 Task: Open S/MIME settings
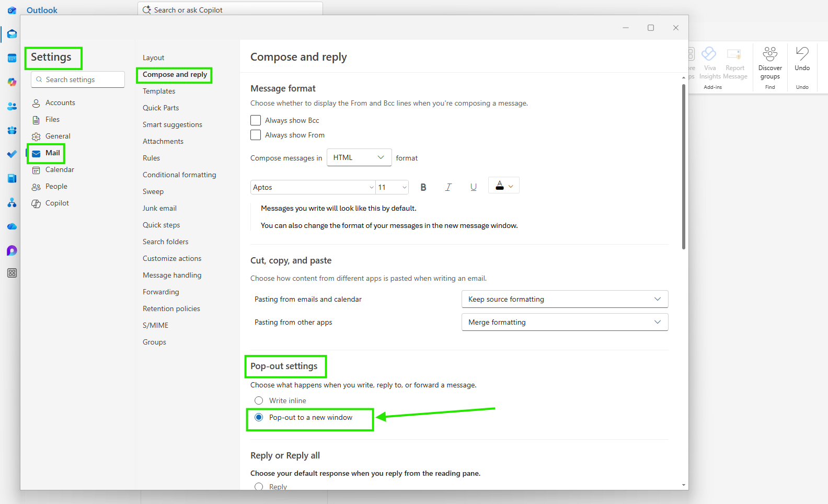coord(156,325)
